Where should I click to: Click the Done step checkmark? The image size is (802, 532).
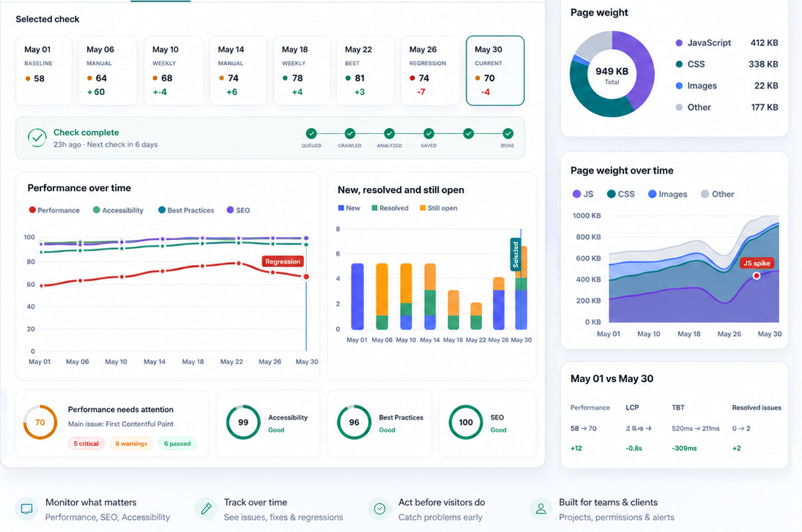(x=508, y=133)
